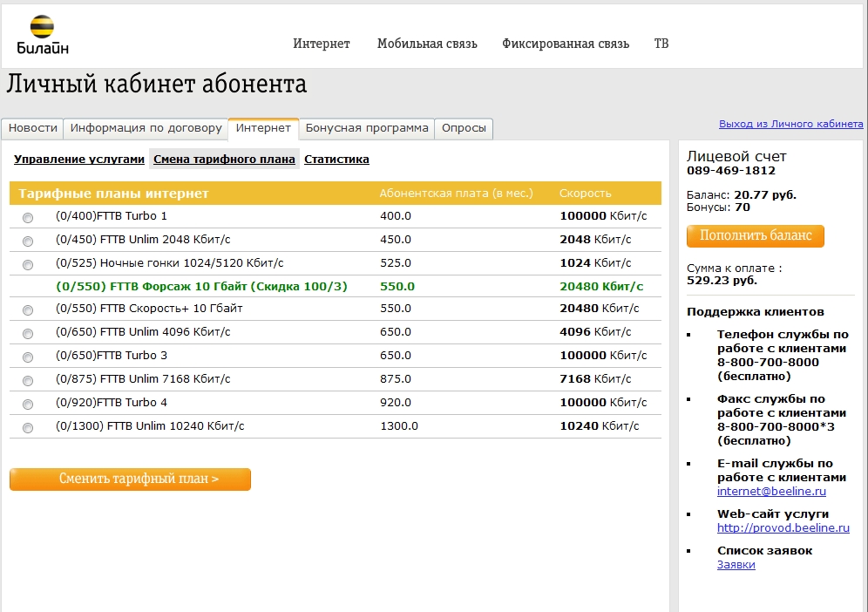Switch to the Новости tab
Image resolution: width=868 pixels, height=612 pixels.
[32, 128]
